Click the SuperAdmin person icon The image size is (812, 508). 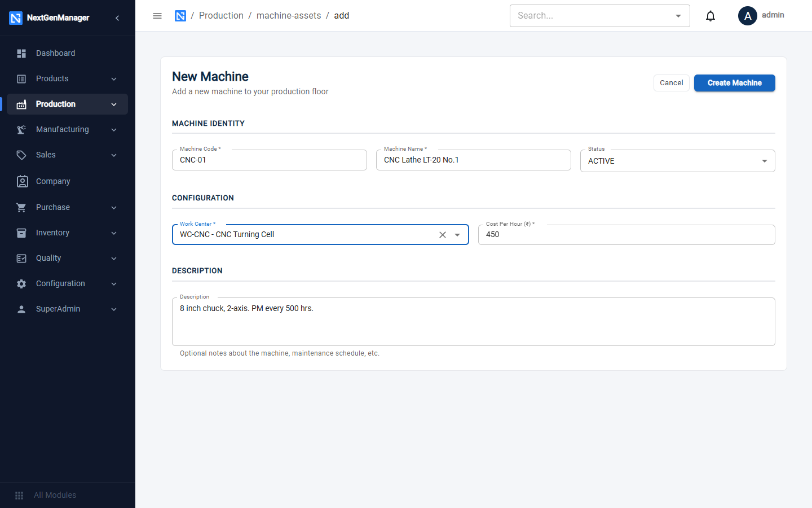coord(21,309)
